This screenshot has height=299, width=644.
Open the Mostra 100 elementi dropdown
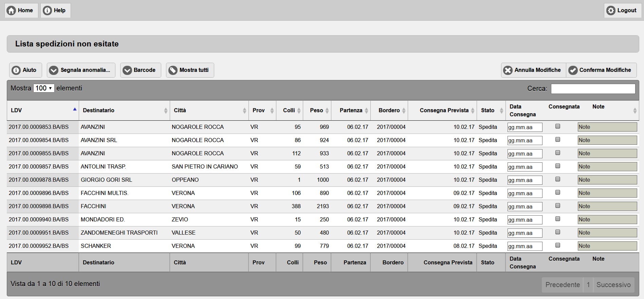coord(44,88)
